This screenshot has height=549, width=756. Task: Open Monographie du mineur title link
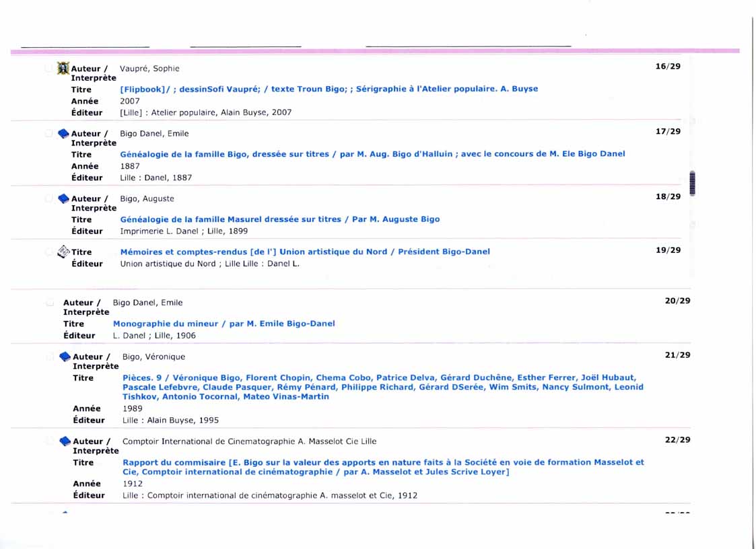point(224,324)
